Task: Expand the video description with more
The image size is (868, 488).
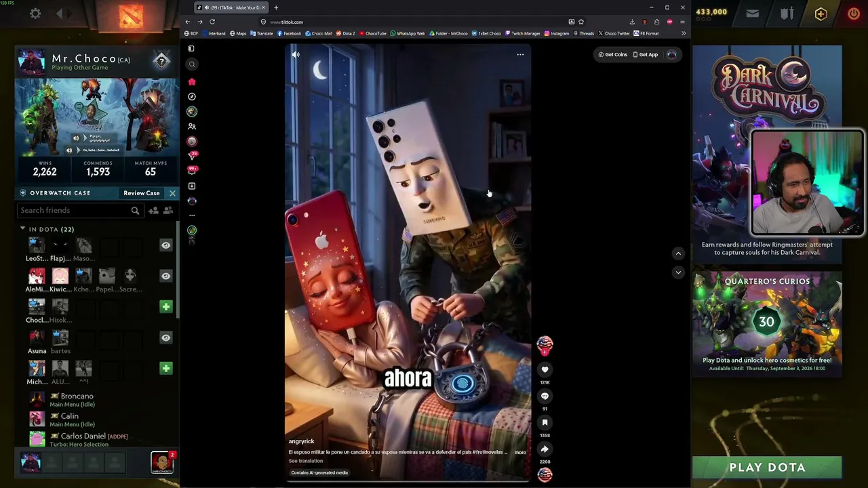Action: click(x=519, y=452)
